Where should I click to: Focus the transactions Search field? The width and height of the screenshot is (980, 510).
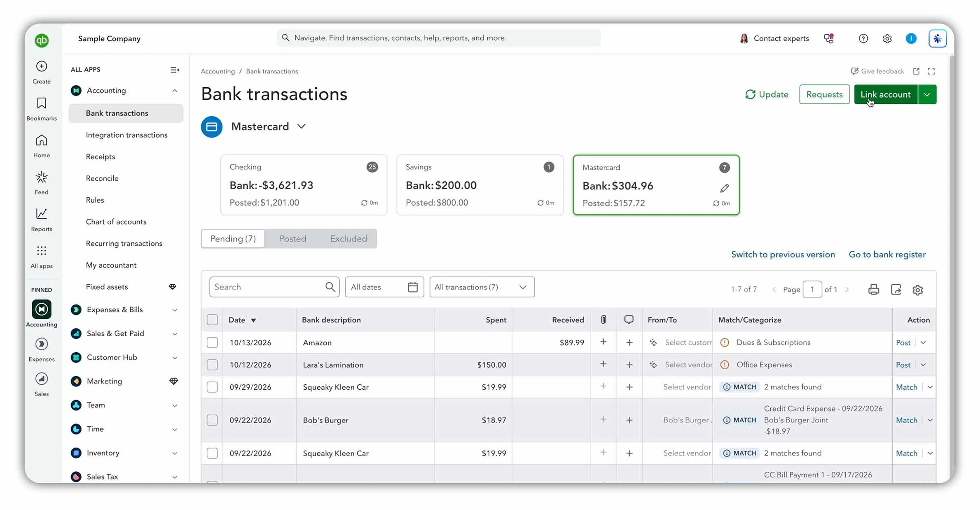(x=274, y=287)
